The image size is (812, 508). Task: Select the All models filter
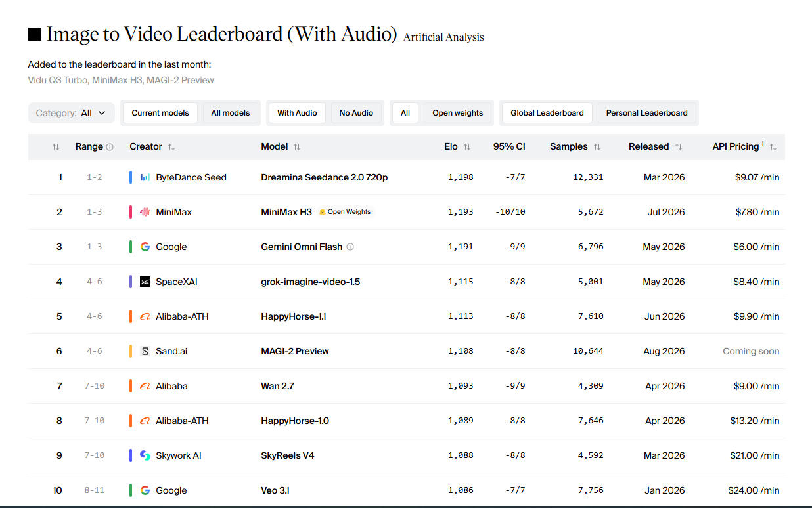pos(231,113)
